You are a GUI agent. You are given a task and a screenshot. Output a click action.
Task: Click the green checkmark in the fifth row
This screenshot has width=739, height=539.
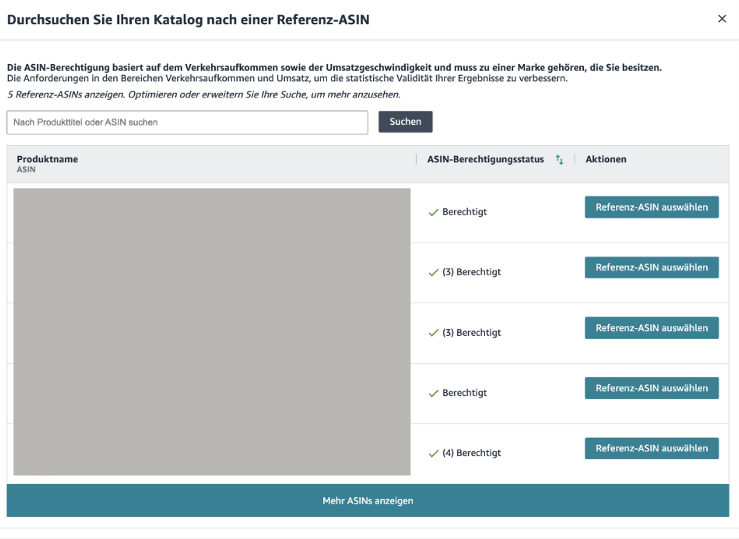click(433, 453)
